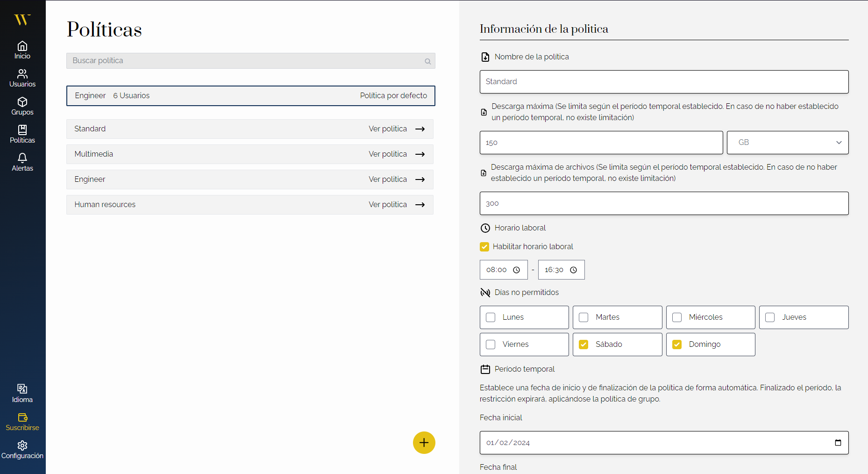Check the Martes checkbox

[x=583, y=317]
